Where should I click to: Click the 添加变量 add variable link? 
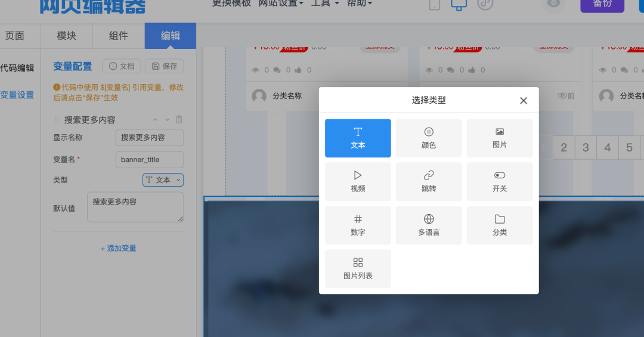[118, 248]
